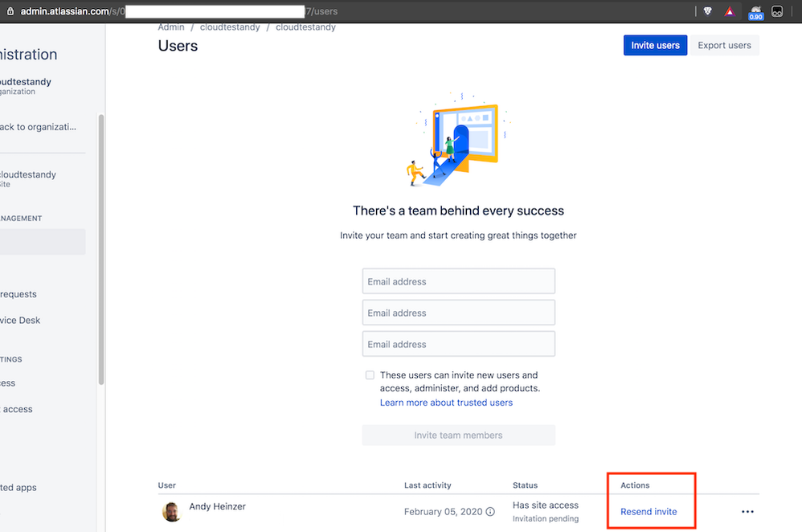Open the extension icon showing 0.90 badge
Screen dimensions: 802x532
coord(755,12)
